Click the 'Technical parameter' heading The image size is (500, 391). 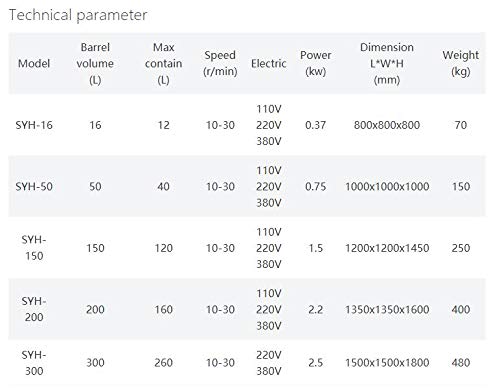click(x=78, y=15)
